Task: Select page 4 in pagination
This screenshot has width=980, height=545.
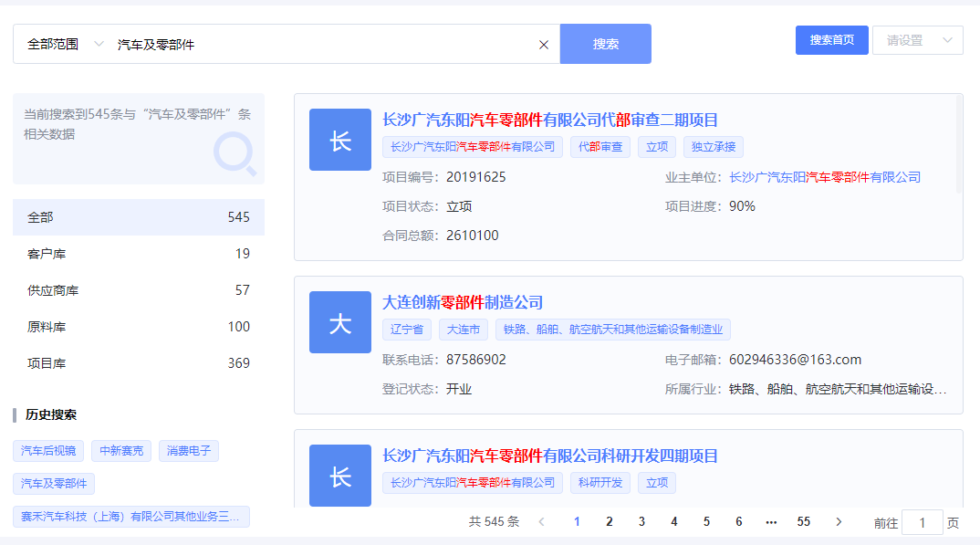Action: (x=674, y=522)
